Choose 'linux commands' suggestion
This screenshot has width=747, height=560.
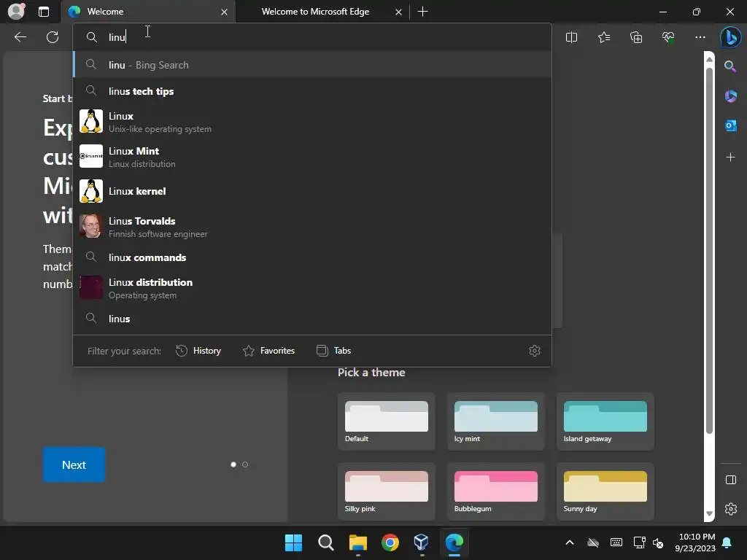click(x=312, y=257)
